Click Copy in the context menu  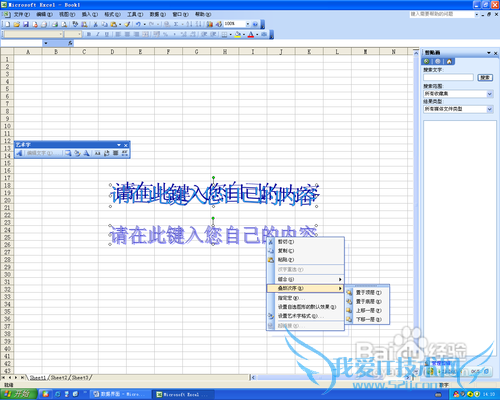click(x=305, y=251)
